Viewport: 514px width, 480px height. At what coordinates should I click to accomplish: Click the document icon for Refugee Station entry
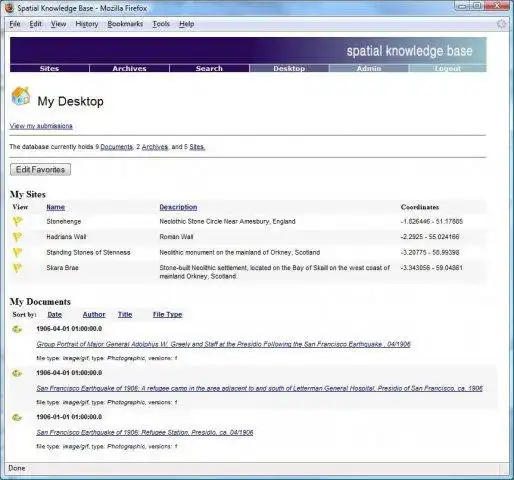17,417
